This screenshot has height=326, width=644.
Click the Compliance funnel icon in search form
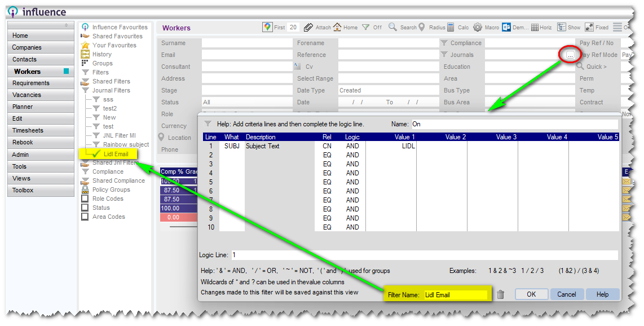point(444,43)
